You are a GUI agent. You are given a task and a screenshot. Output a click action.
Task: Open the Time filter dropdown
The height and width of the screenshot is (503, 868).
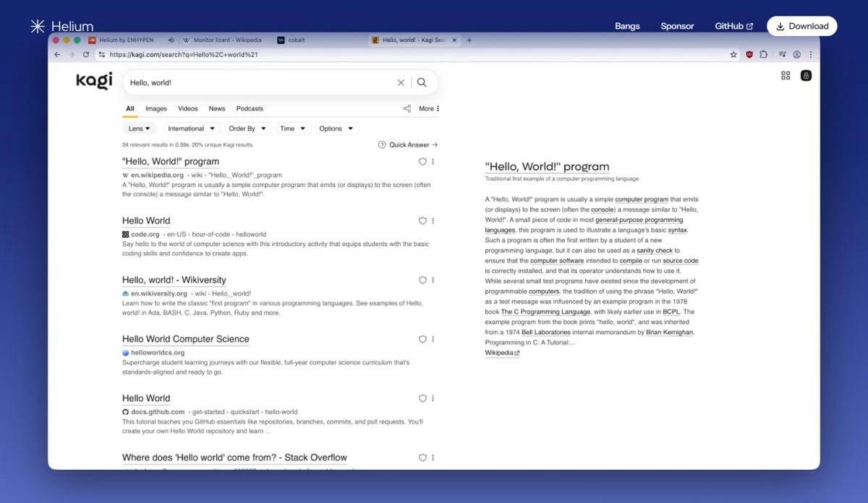293,129
